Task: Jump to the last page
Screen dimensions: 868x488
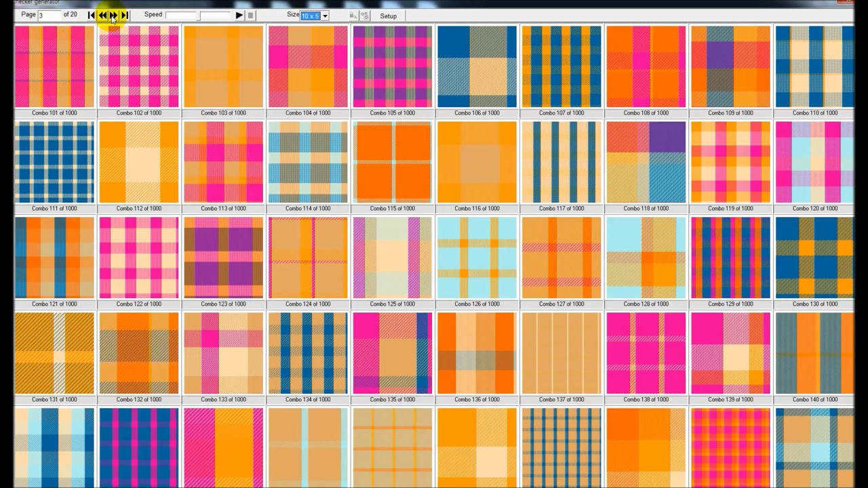Action: click(124, 15)
